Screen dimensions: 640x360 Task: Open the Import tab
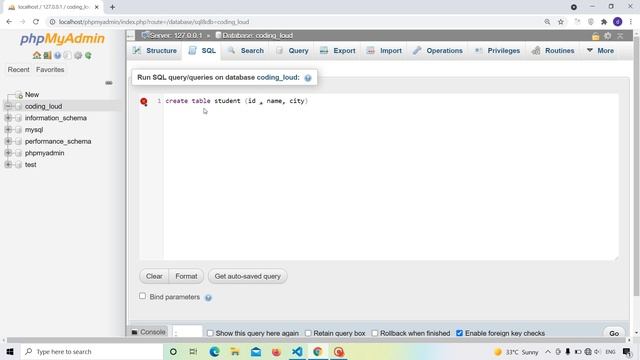[384, 51]
